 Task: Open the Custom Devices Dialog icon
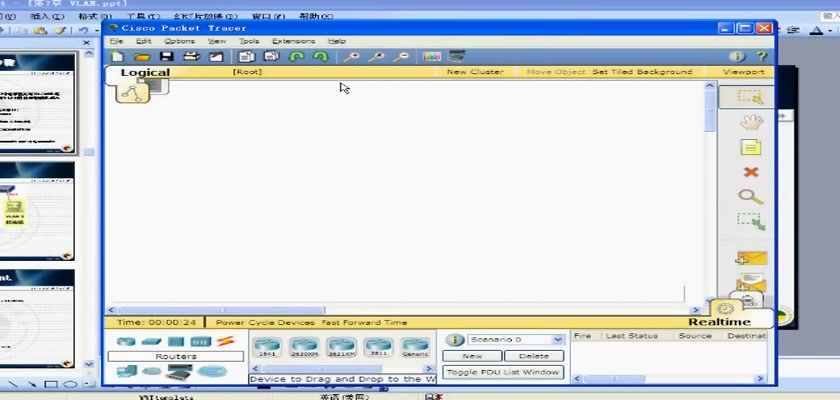pos(457,56)
